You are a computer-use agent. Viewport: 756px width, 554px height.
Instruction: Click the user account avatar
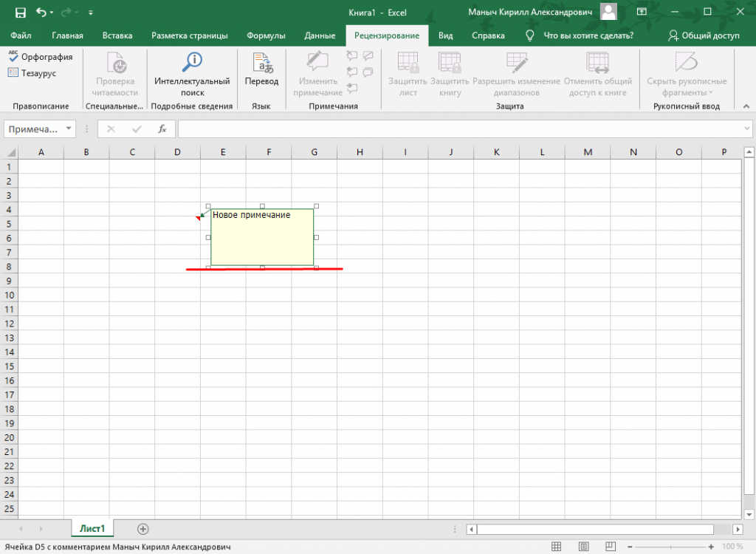(x=608, y=12)
